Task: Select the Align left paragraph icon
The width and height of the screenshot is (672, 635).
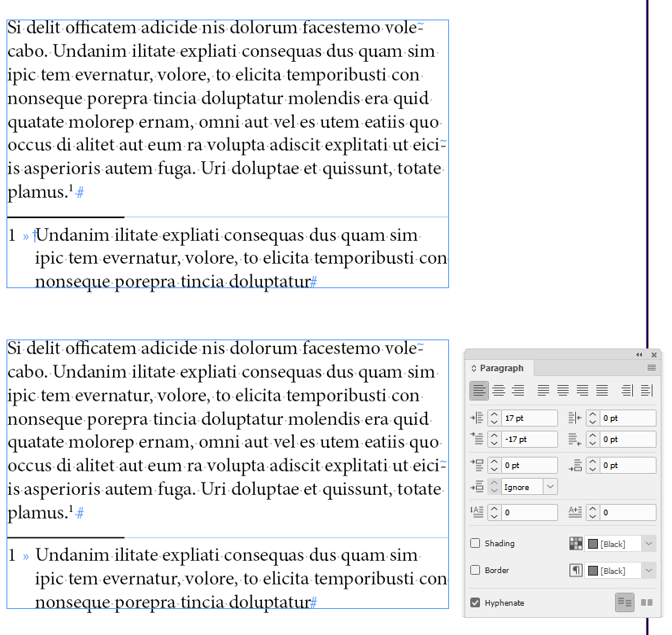Action: (x=479, y=390)
